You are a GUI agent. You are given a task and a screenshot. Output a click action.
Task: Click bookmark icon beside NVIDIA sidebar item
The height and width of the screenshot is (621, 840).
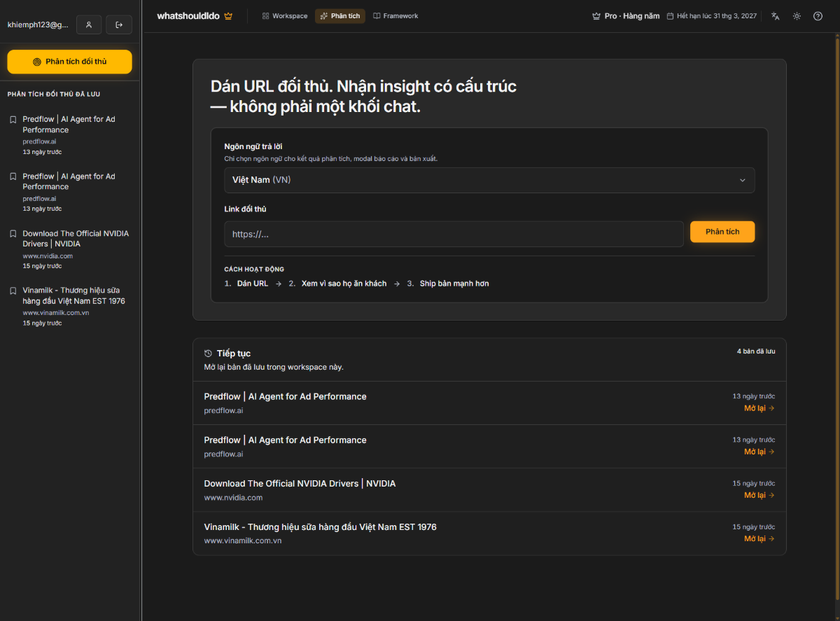tap(13, 234)
